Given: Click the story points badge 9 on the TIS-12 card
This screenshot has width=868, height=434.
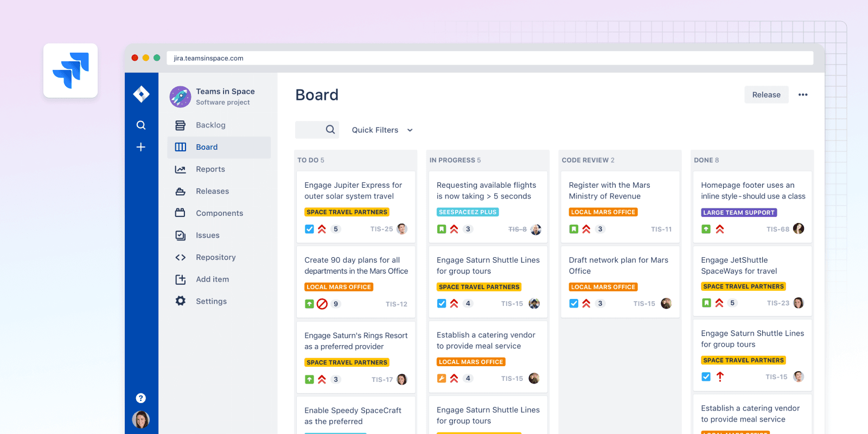Looking at the screenshot, I should (336, 304).
